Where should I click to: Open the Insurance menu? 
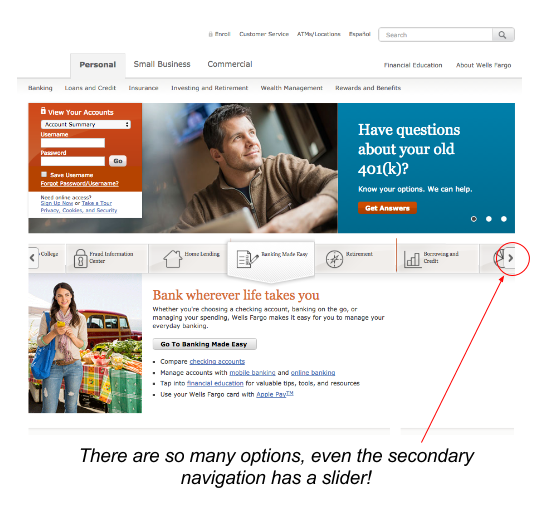[x=143, y=88]
